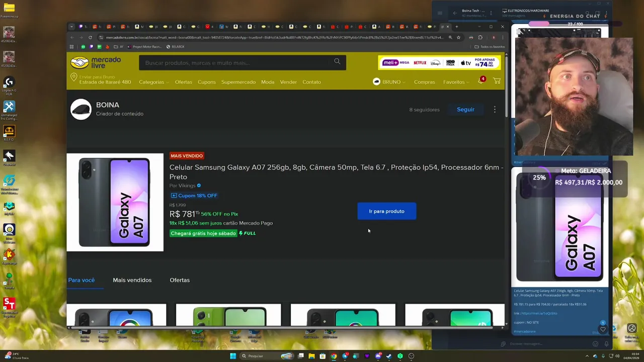
Task: Open the three-dot menu on BOINA profile
Action: (x=495, y=110)
